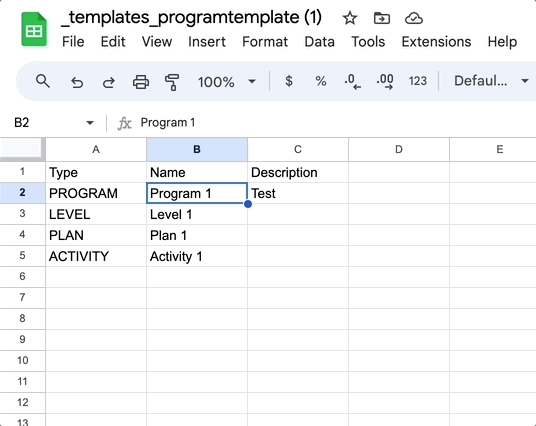The image size is (536, 426).
Task: Select column D header
Action: click(399, 149)
